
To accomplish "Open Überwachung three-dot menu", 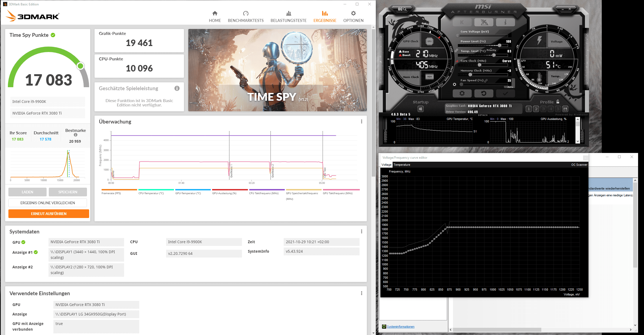I will pos(361,122).
